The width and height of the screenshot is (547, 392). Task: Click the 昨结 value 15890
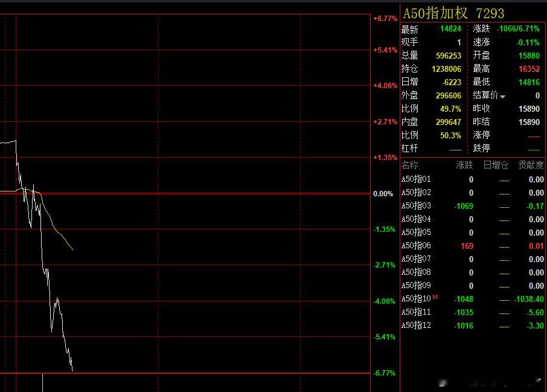click(529, 122)
